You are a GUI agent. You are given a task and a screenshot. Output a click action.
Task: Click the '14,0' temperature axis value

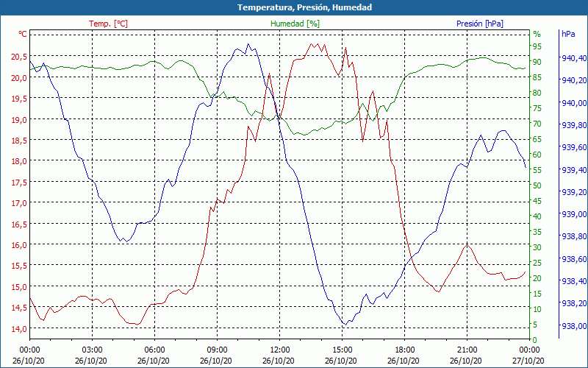pyautogui.click(x=19, y=328)
